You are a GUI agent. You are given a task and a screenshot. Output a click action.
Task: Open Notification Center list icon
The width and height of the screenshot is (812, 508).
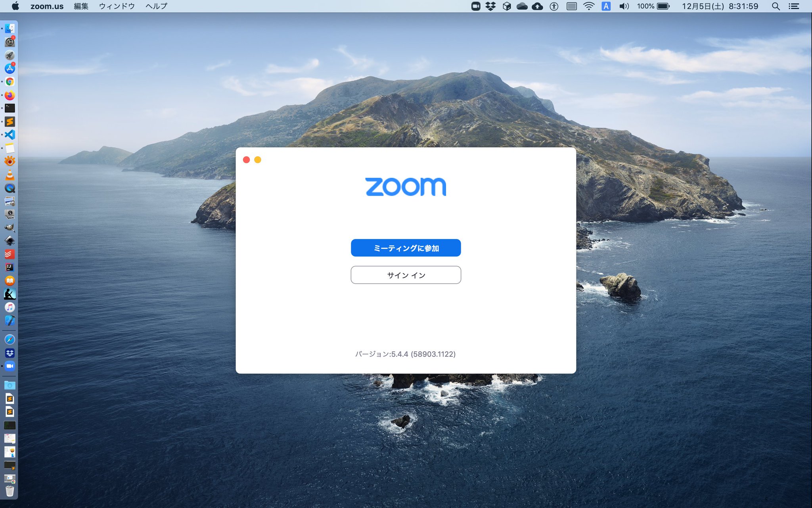[x=793, y=6]
